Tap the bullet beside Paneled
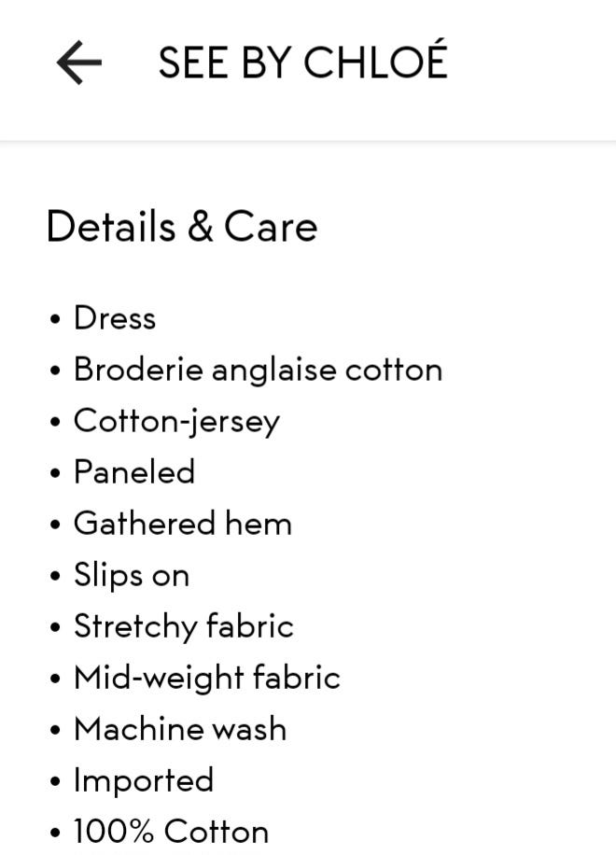Viewport: 616px width, 855px height. point(56,473)
